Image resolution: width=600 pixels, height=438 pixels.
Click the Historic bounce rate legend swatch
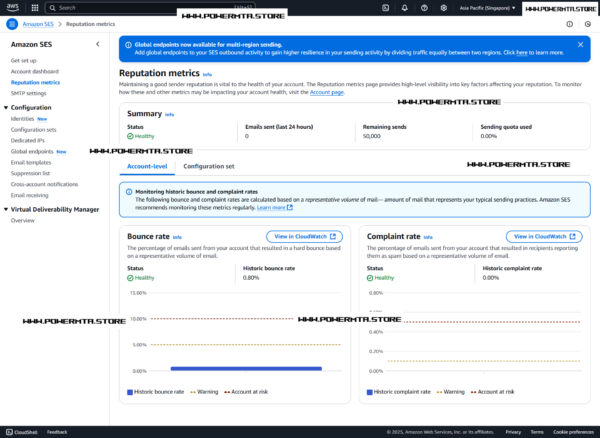pyautogui.click(x=130, y=392)
